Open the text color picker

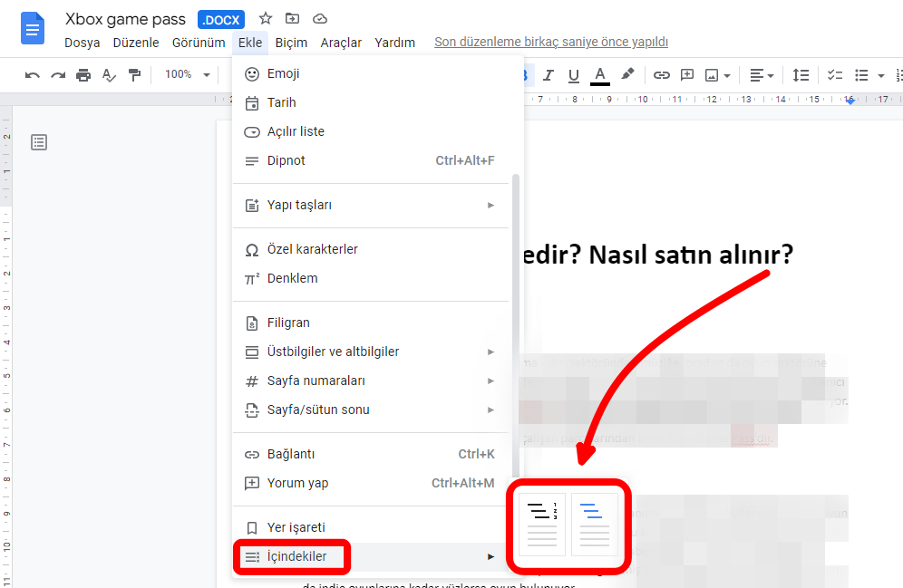(x=600, y=75)
